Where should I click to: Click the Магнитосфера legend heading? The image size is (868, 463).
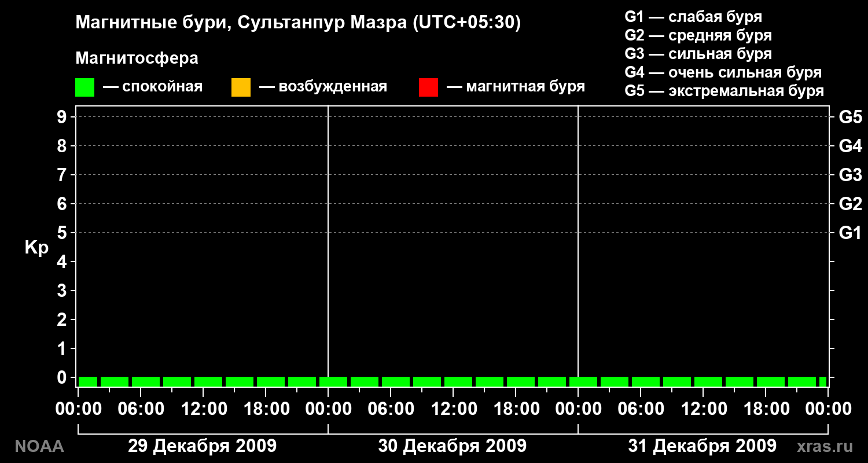(x=137, y=58)
